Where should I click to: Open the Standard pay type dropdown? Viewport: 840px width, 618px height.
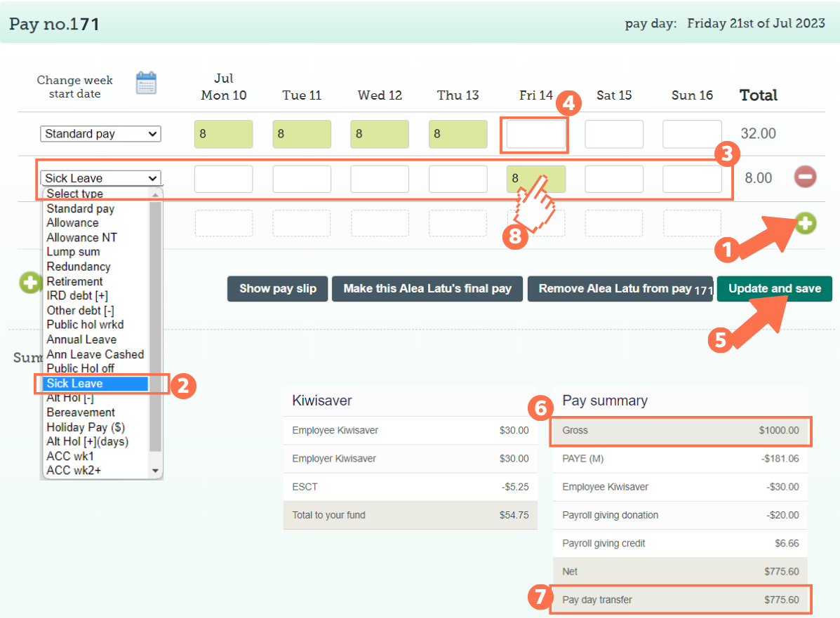pos(100,133)
